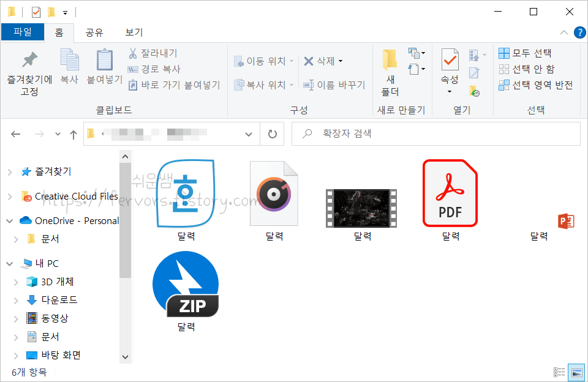Open the 삭제 dropdown arrow
The width and height of the screenshot is (588, 382).
click(341, 61)
